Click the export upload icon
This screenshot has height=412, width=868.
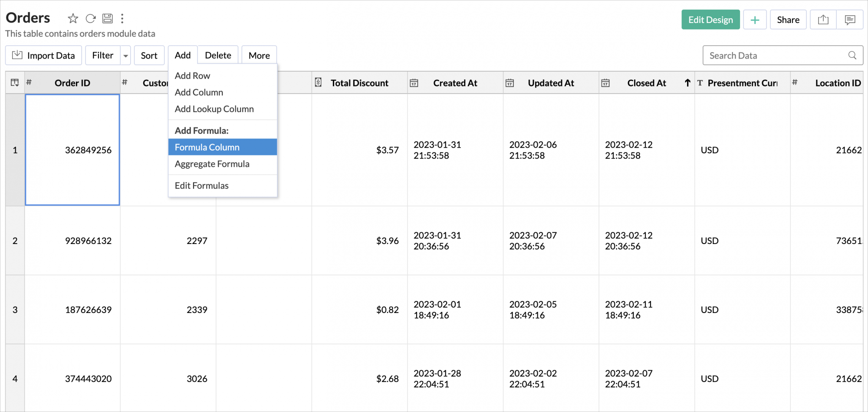823,20
